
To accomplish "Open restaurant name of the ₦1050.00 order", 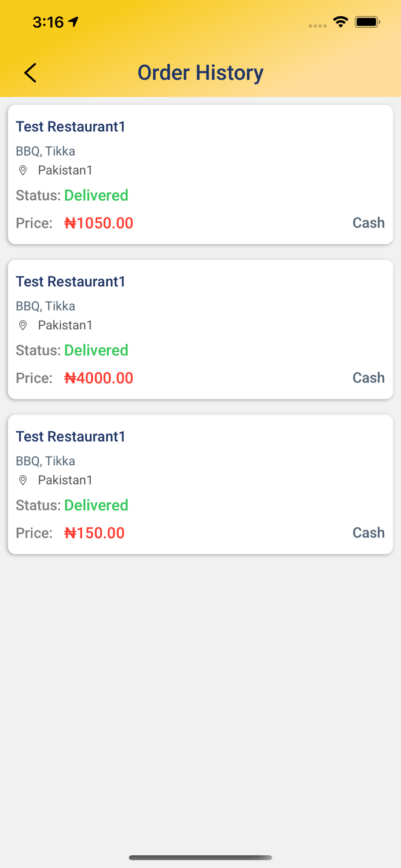I will point(71,127).
